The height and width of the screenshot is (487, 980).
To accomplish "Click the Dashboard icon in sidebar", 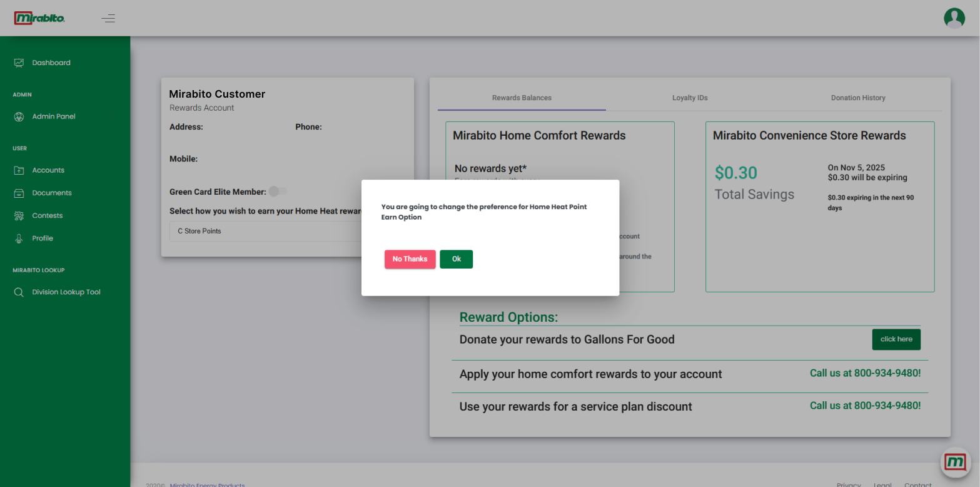I will click(19, 63).
